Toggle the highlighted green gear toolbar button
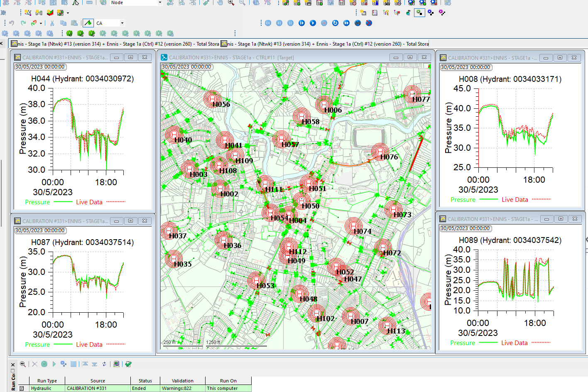The width and height of the screenshot is (588, 392). point(419,13)
